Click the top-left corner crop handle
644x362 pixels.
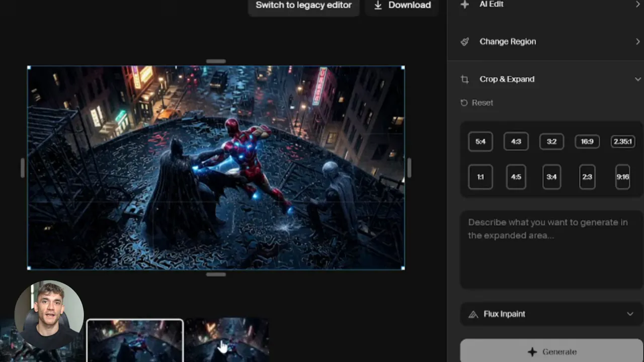29,67
